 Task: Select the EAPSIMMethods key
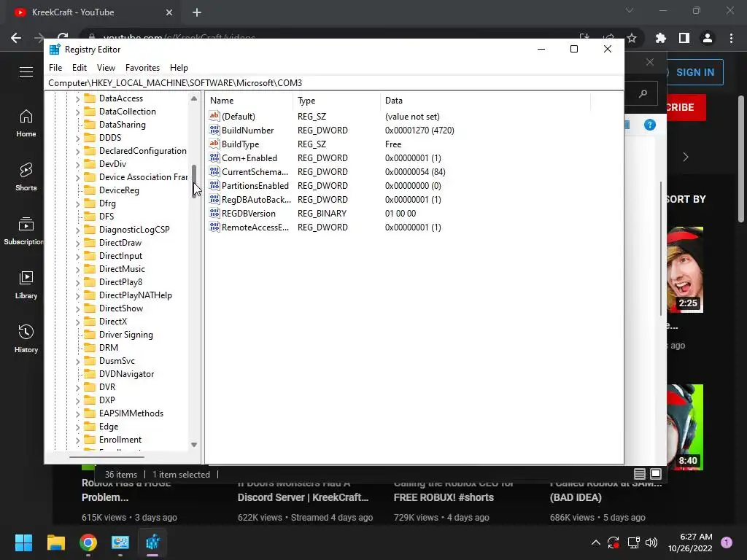131,413
